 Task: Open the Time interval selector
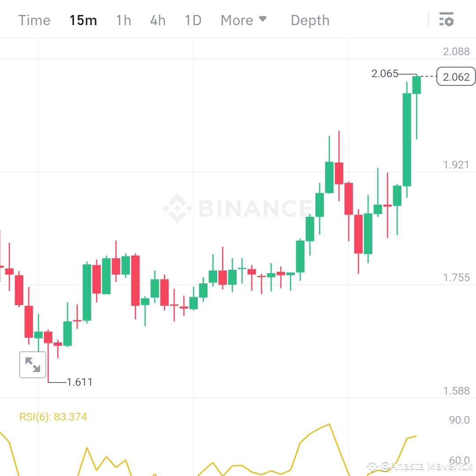[x=34, y=20]
